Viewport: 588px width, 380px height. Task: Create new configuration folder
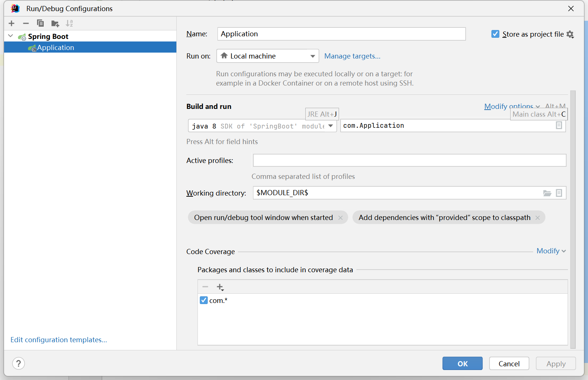click(55, 24)
